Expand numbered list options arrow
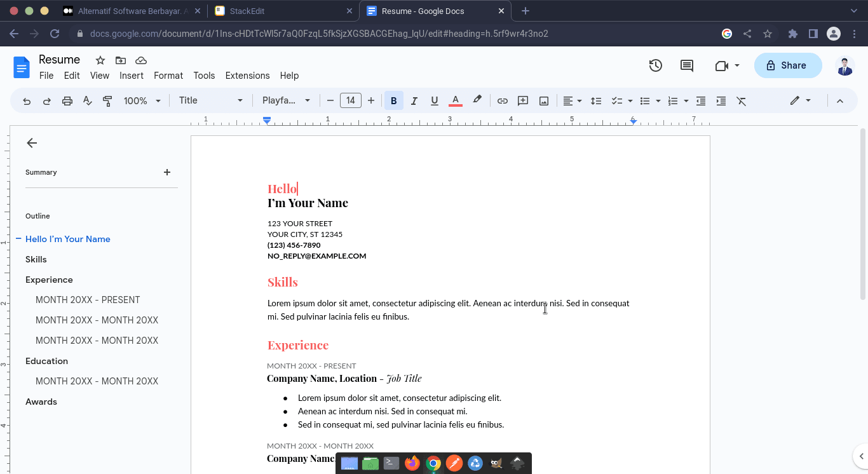The width and height of the screenshot is (868, 474). 686,101
